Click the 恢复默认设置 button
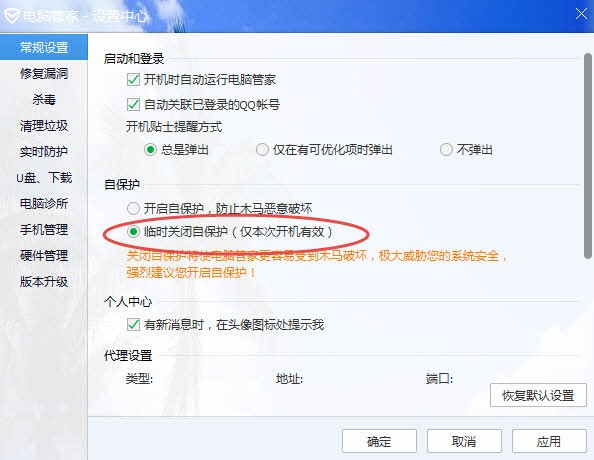Viewport: 594px width, 460px height. [538, 395]
